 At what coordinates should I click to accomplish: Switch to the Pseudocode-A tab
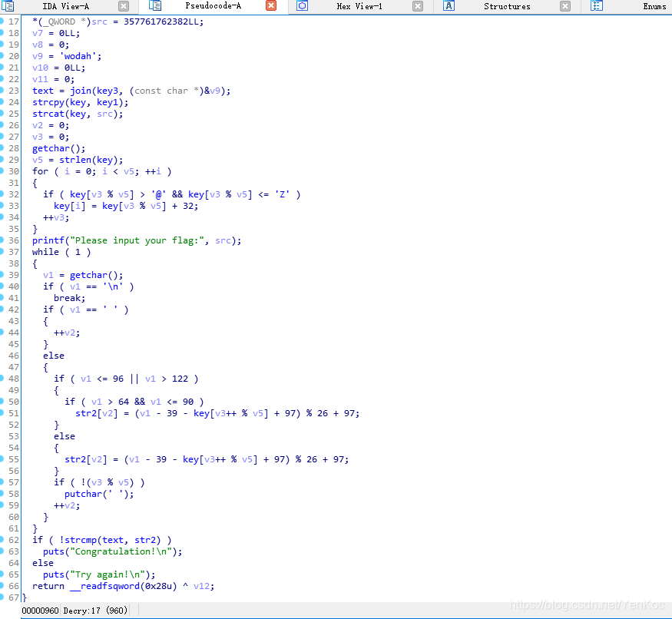pyautogui.click(x=213, y=5)
